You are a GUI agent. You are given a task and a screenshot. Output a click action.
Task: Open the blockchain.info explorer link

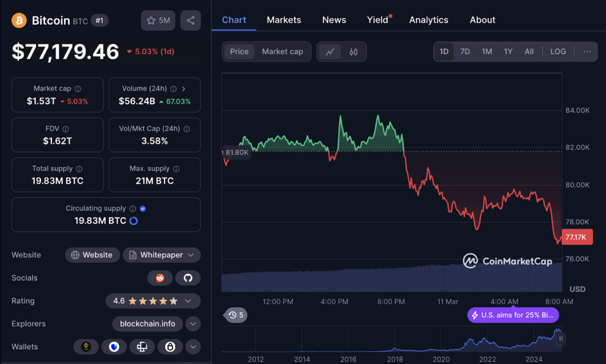(x=147, y=324)
